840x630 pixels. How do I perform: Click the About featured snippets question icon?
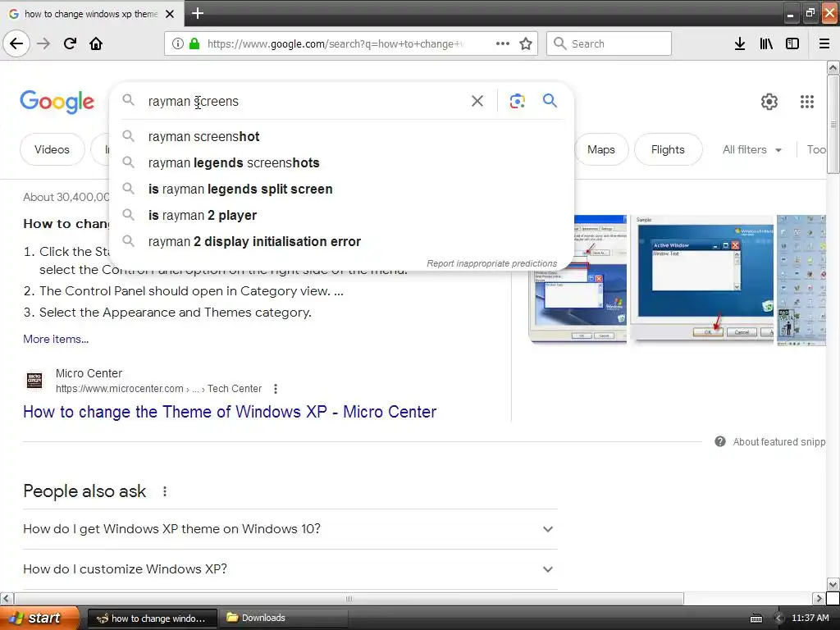click(x=720, y=441)
